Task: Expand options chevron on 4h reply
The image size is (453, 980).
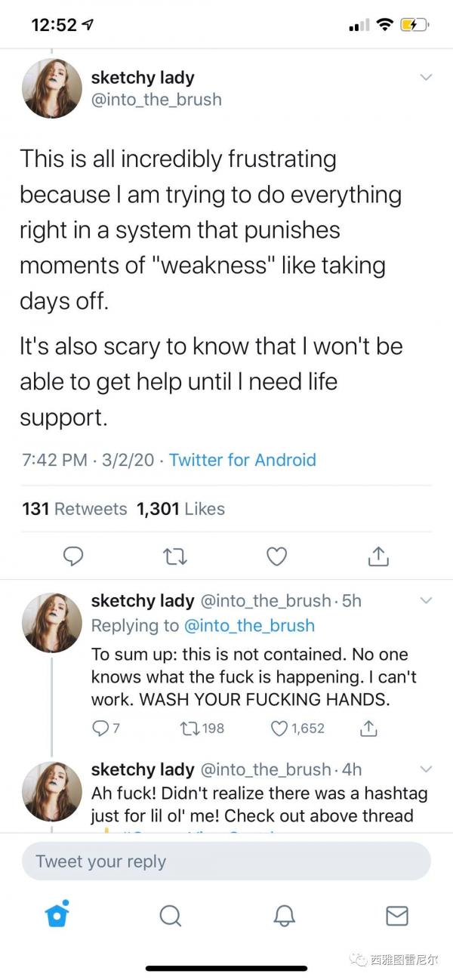Action: point(426,769)
